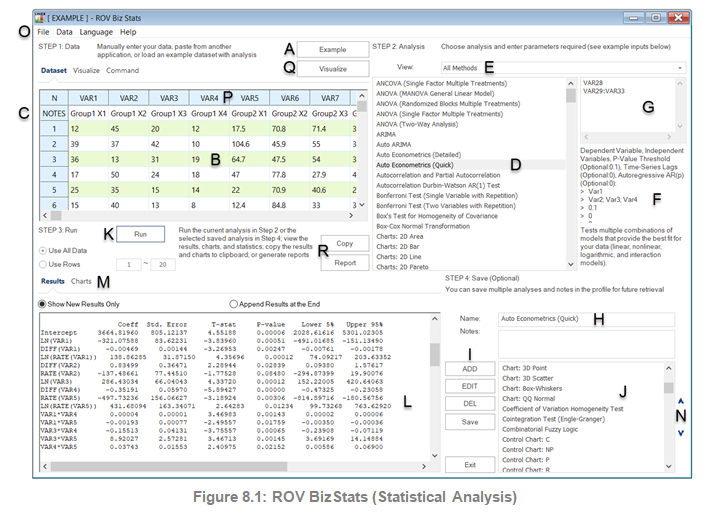
Task: Switch to the Charts results tab
Action: (82, 281)
